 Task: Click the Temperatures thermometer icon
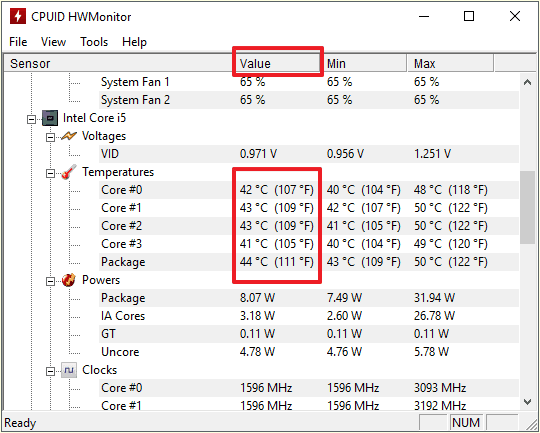click(x=69, y=172)
